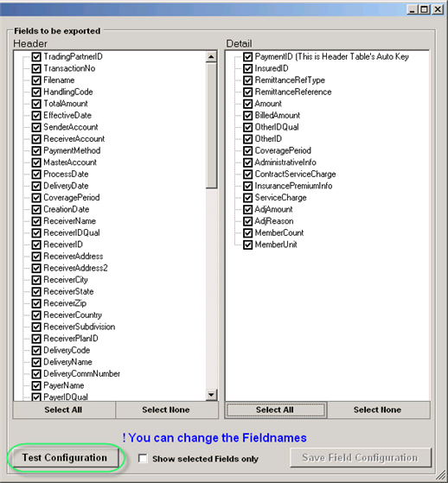Toggle the EffectiveDate checkbox
This screenshot has height=483, width=448.
click(x=36, y=116)
